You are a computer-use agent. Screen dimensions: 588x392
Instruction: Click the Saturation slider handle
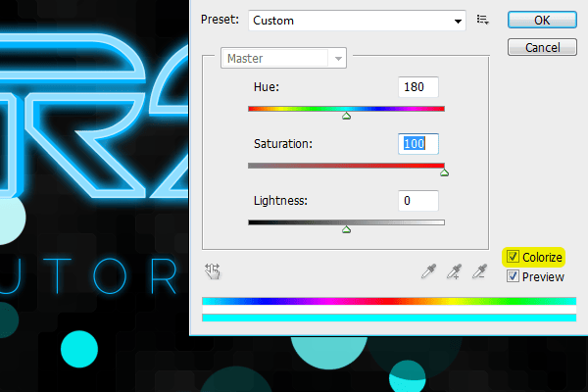(444, 172)
